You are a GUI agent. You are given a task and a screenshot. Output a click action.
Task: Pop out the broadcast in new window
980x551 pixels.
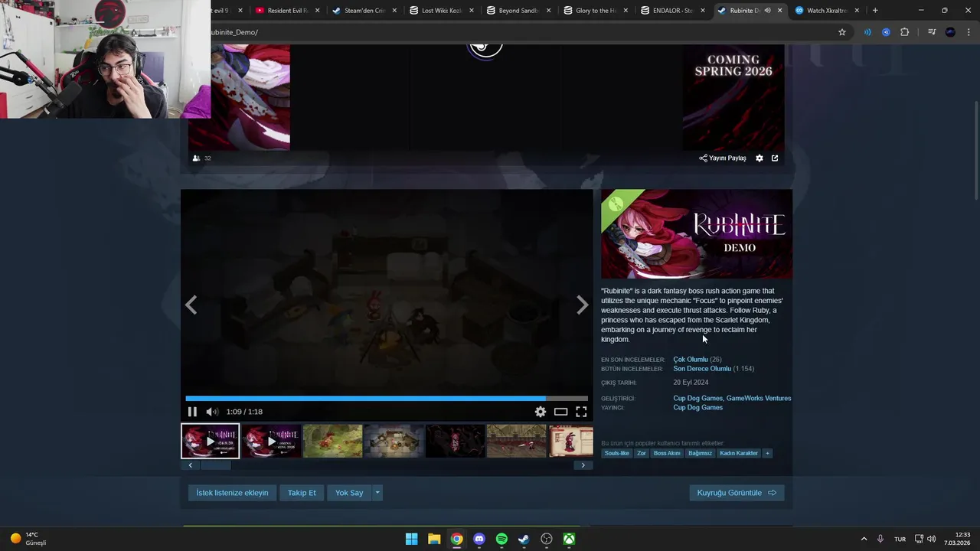click(x=775, y=158)
